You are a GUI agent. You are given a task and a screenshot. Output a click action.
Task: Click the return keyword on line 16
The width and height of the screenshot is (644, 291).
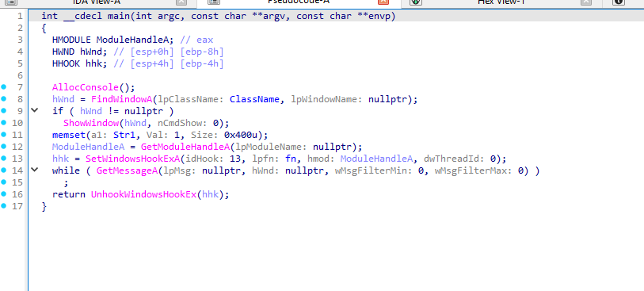point(69,195)
